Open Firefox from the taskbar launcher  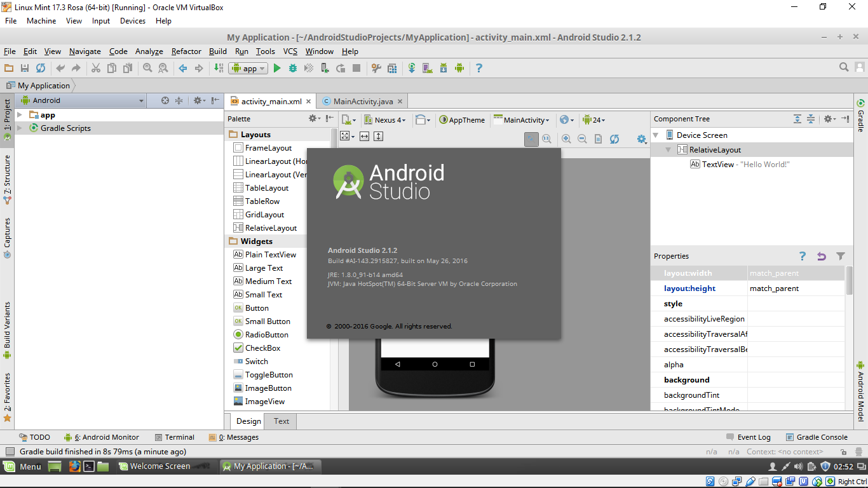click(75, 466)
